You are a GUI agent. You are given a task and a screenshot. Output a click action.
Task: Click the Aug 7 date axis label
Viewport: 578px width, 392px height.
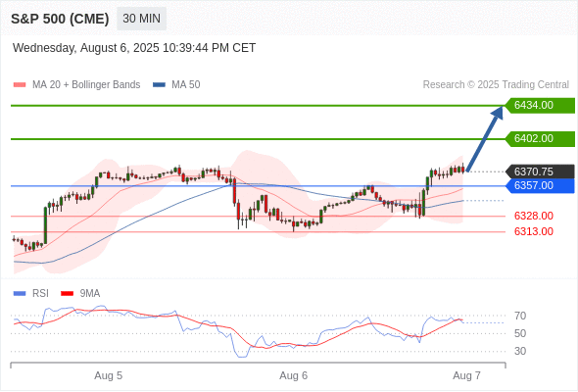(466, 375)
